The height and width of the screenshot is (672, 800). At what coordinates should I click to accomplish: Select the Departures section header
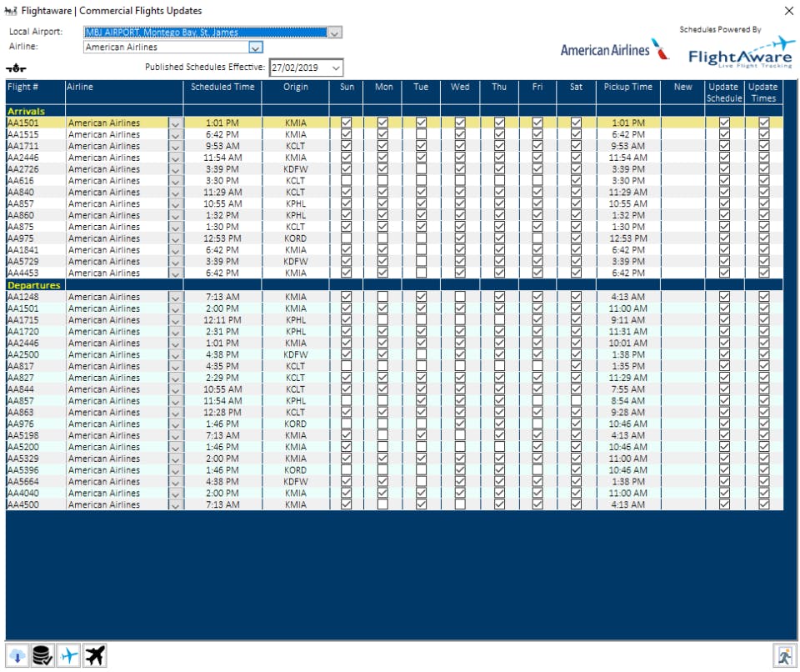click(x=33, y=285)
